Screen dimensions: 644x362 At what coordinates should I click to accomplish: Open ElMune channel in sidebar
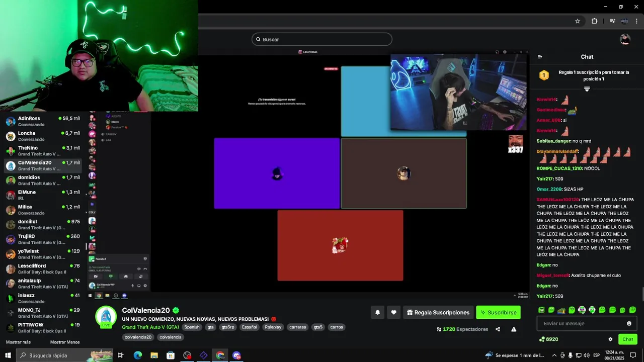(43, 195)
